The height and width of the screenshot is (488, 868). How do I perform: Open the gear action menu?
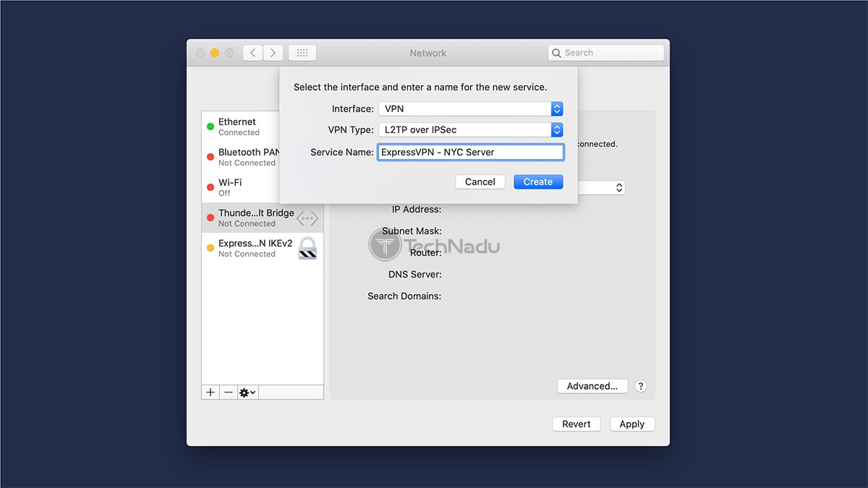click(247, 393)
